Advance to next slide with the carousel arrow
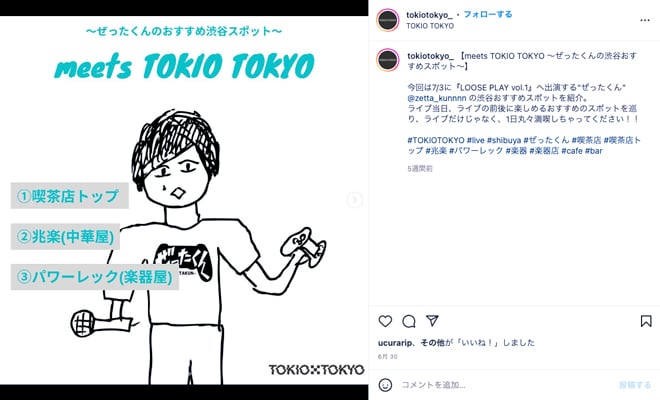This screenshot has width=660, height=400. pos(354,200)
